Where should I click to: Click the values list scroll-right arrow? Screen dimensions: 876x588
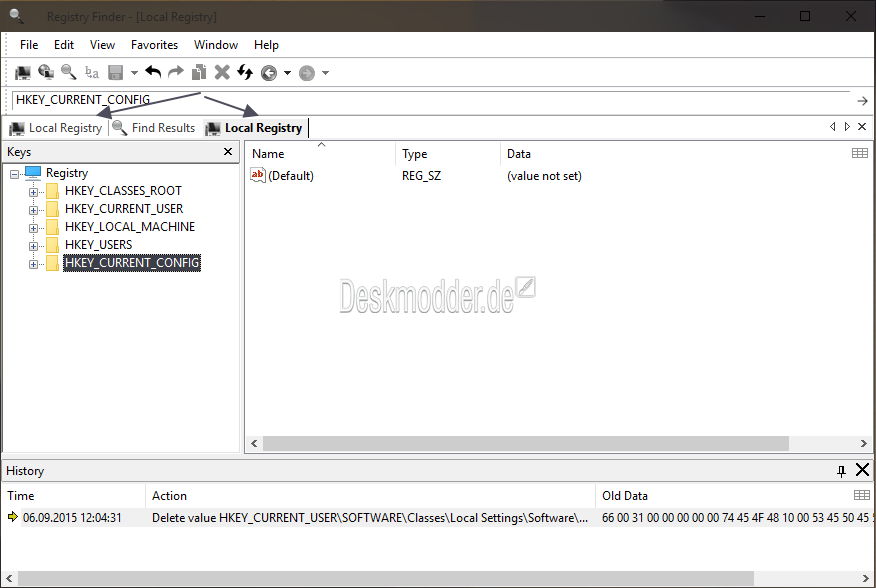pyautogui.click(x=864, y=443)
